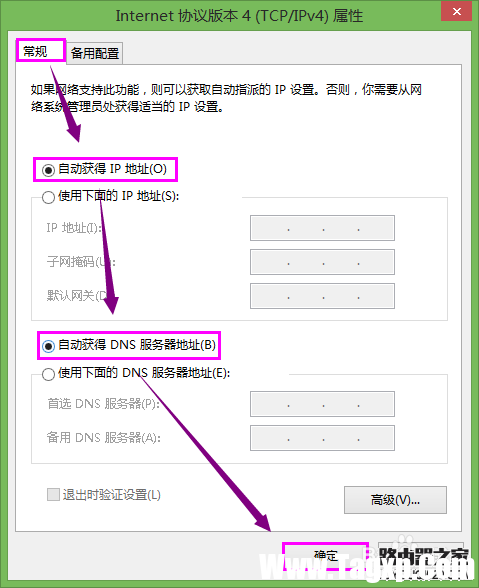Click the 首选 DNS 服务器 field

322,404
